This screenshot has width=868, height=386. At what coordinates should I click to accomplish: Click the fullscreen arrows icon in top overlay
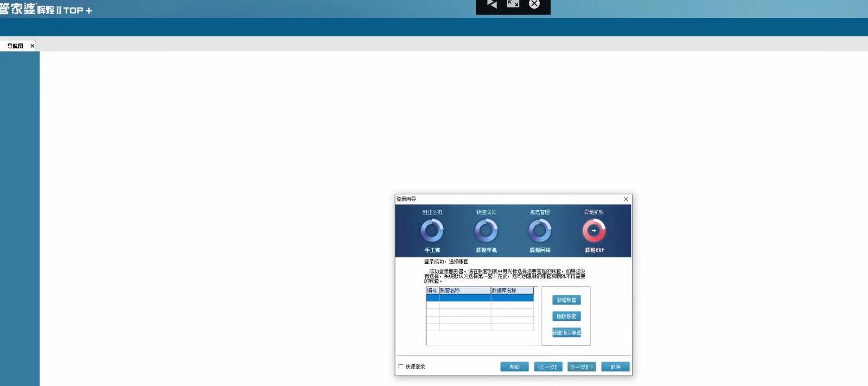click(x=513, y=4)
